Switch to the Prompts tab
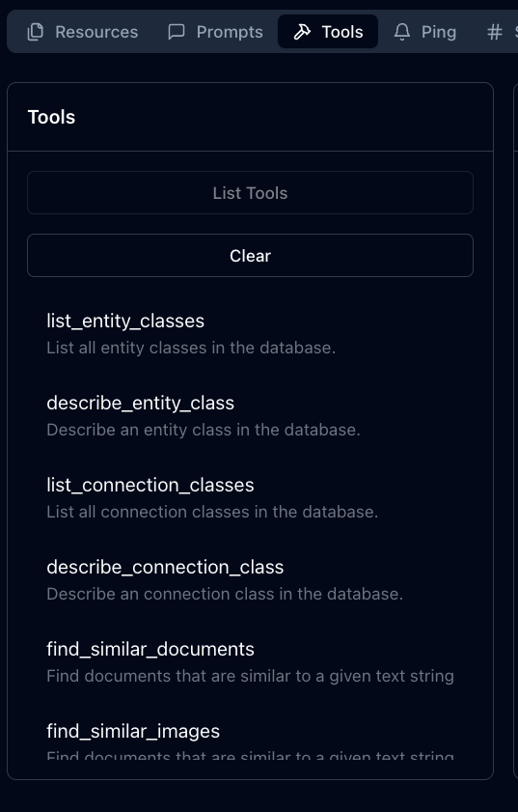518x812 pixels. (215, 32)
